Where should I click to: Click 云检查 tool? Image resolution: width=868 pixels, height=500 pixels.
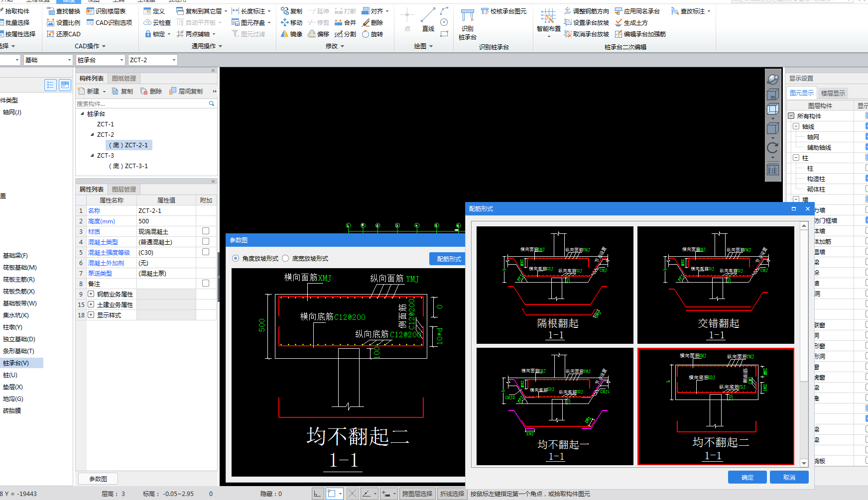[157, 22]
